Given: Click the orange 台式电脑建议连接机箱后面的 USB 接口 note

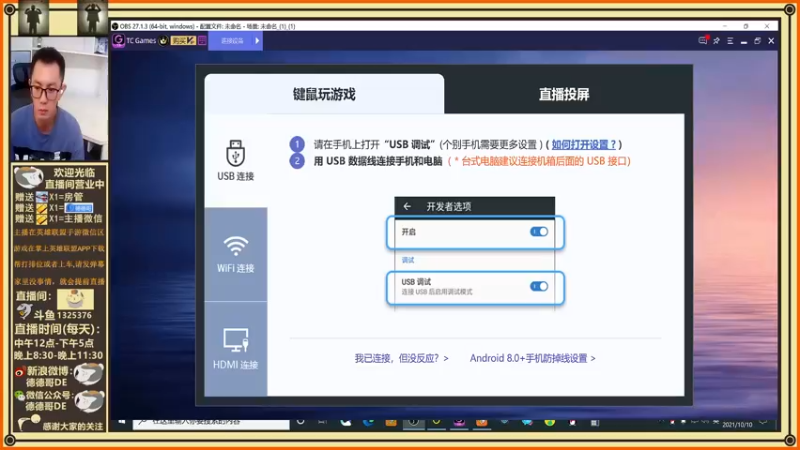Looking at the screenshot, I should coord(540,161).
